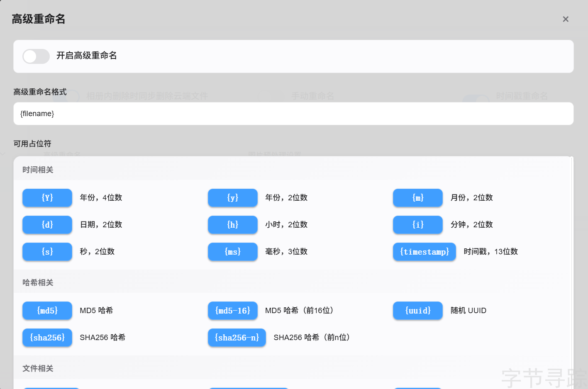The image size is (588, 389).
Task: Insert the {md5} hash placeholder
Action: click(47, 311)
